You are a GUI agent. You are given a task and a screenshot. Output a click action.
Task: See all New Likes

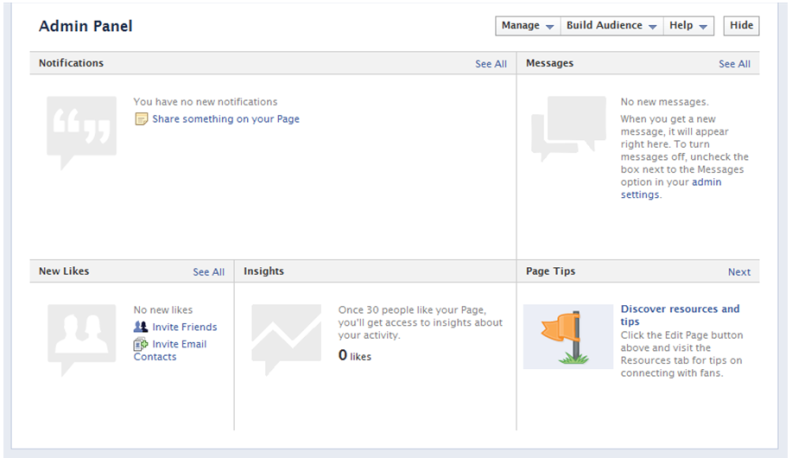pyautogui.click(x=208, y=272)
